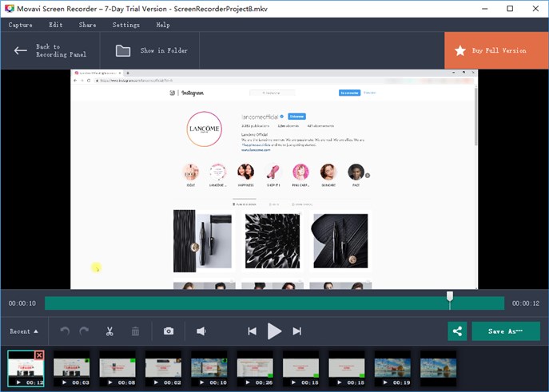Click the trash delete icon
The image size is (549, 392).
[135, 331]
